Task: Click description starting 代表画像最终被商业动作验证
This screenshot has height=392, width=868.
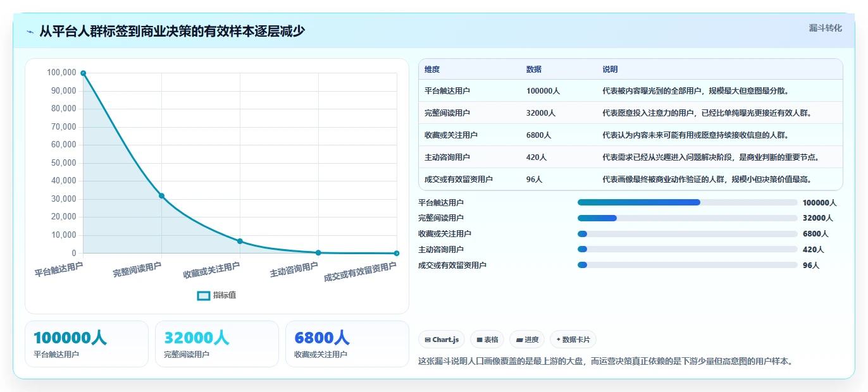Action: [x=707, y=180]
